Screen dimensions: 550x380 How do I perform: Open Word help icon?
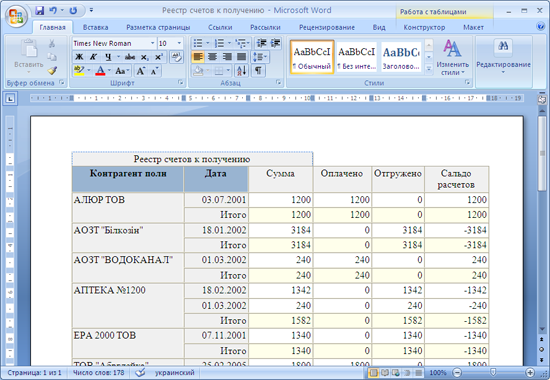click(x=541, y=27)
